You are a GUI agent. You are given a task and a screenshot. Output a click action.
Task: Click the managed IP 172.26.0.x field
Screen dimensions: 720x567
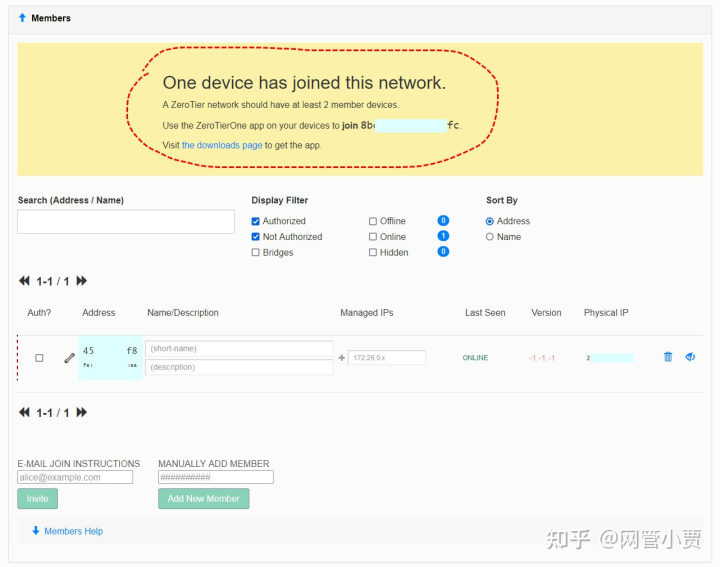point(387,358)
